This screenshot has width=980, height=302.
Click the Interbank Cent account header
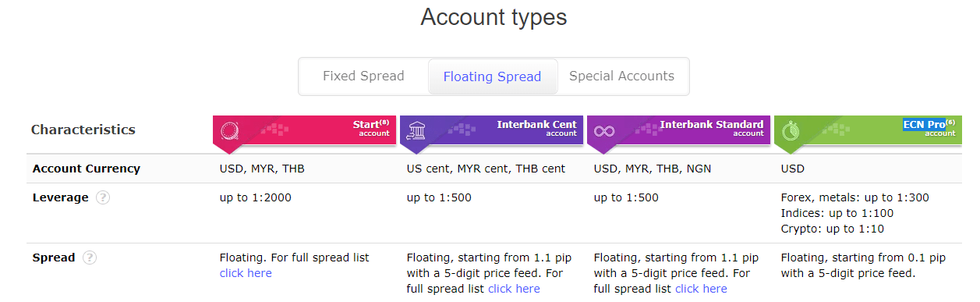[x=492, y=130]
